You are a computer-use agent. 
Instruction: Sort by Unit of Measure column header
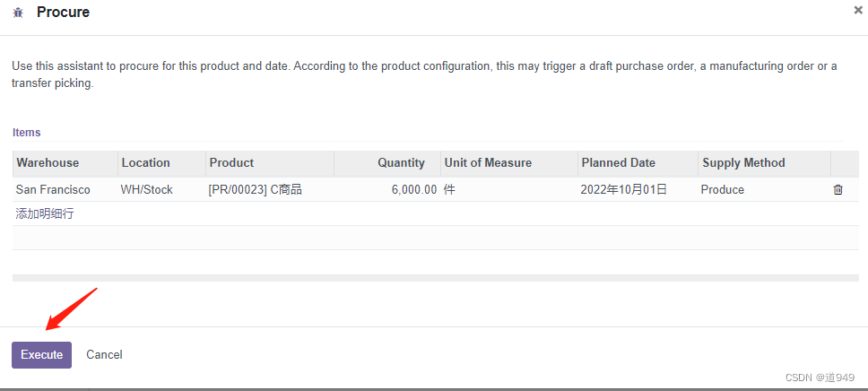[x=509, y=163]
